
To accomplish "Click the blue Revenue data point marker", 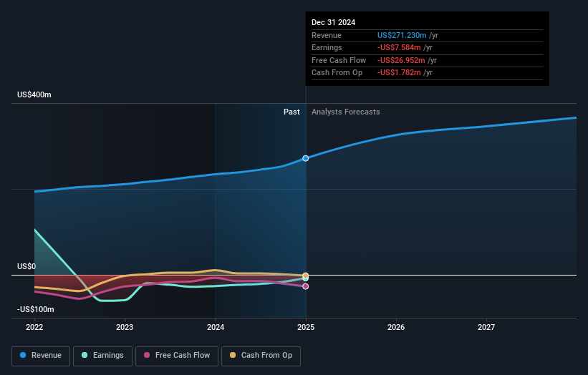I will coord(306,158).
